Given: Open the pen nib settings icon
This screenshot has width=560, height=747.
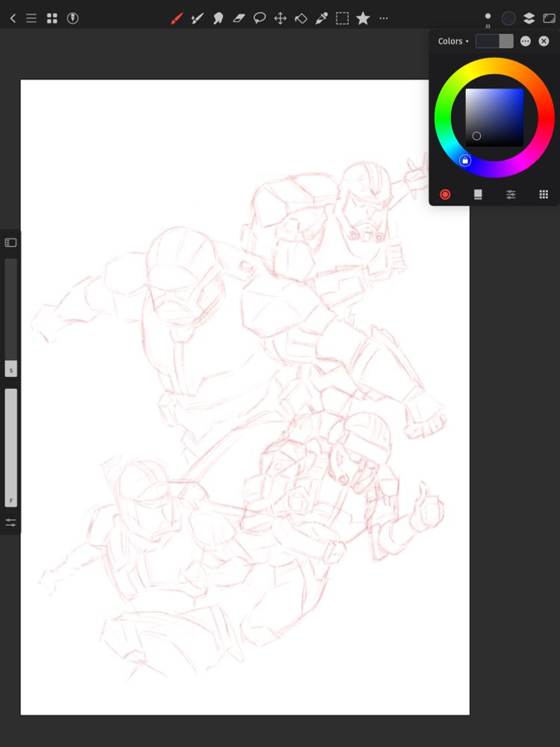Looking at the screenshot, I should tap(73, 19).
